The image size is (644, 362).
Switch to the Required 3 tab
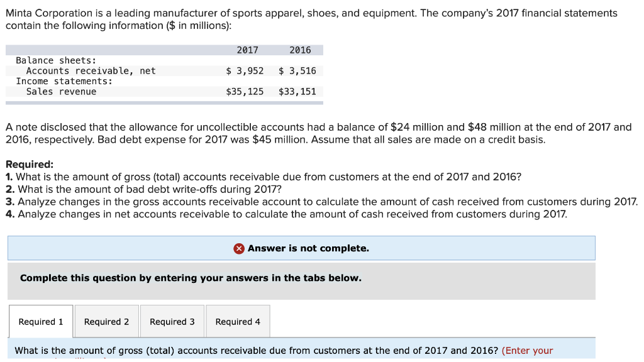click(172, 321)
